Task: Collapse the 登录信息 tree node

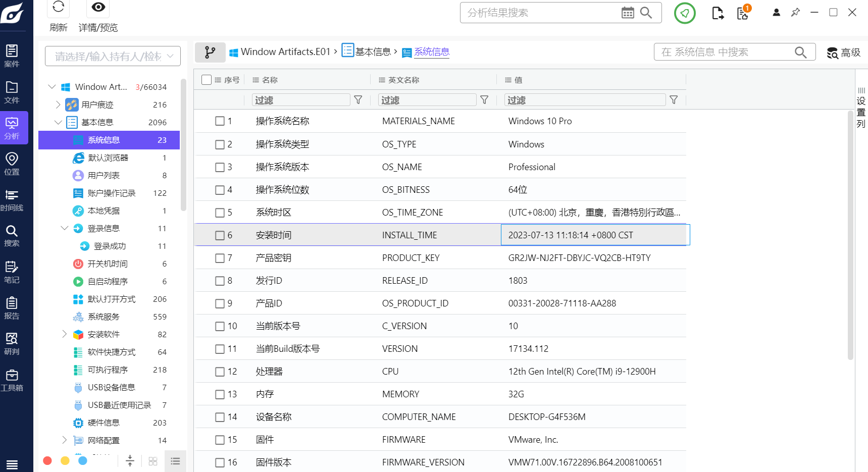Action: click(65, 228)
